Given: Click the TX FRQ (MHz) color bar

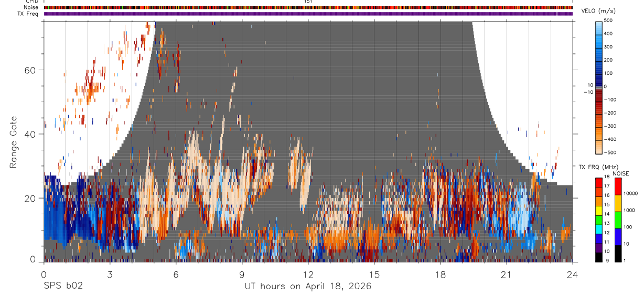Looking at the screenshot, I should 599,219.
